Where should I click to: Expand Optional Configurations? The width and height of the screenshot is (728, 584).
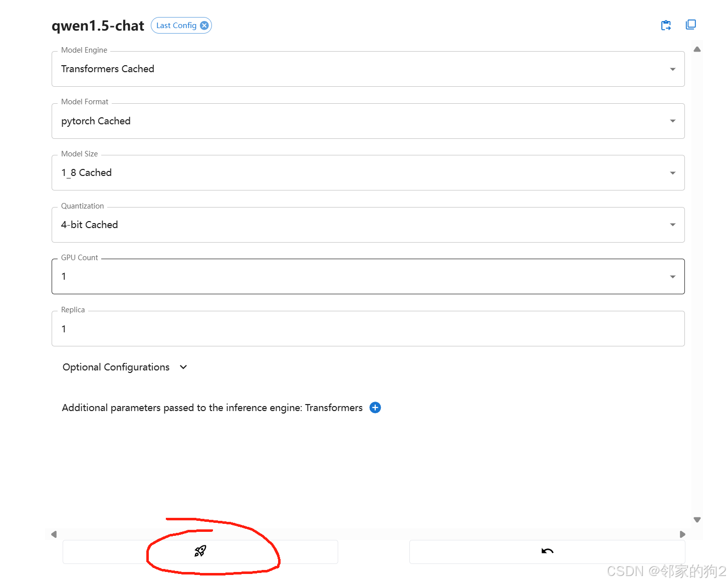click(125, 367)
